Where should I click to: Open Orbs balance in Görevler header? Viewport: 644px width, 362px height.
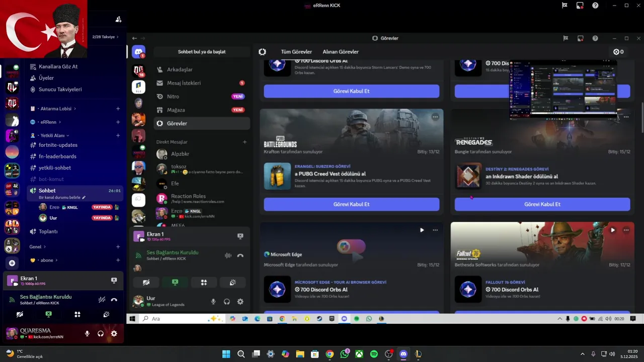(618, 52)
